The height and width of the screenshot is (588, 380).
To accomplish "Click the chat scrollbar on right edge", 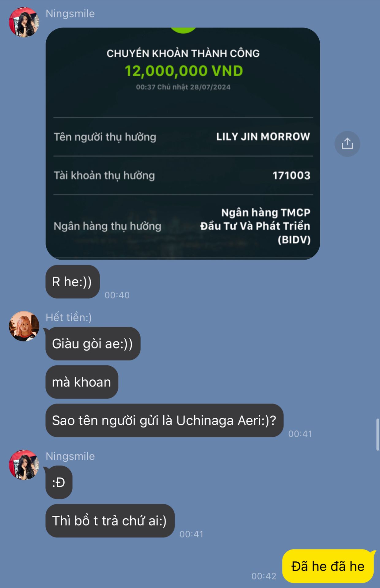I will coord(378,434).
